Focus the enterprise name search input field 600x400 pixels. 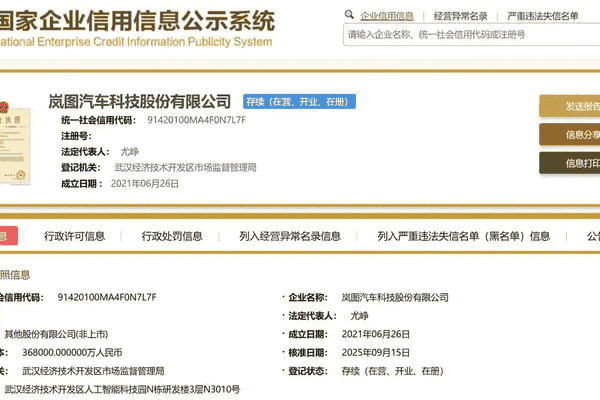coord(471,35)
